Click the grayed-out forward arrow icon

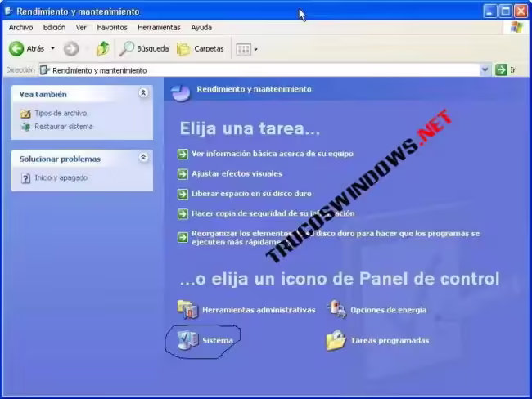71,49
